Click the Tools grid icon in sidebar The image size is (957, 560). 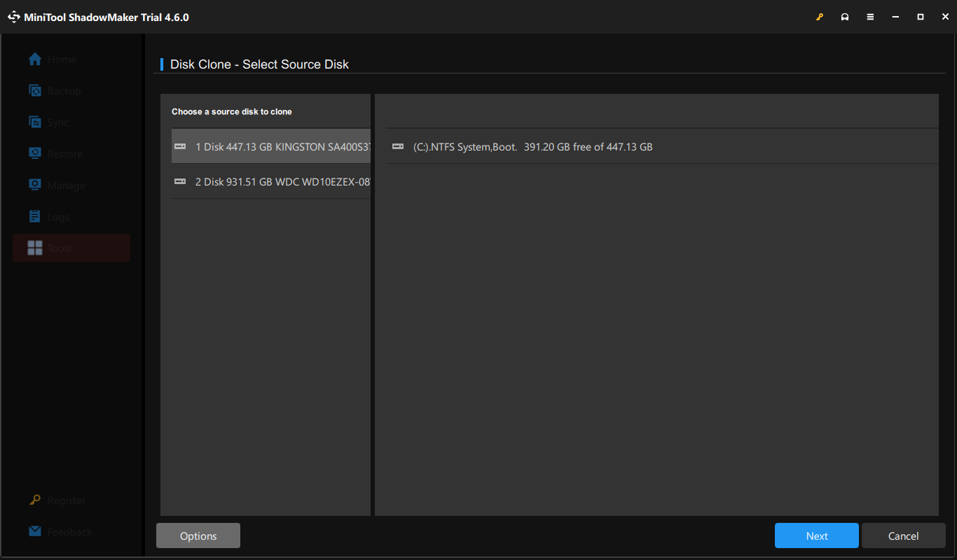tap(35, 248)
